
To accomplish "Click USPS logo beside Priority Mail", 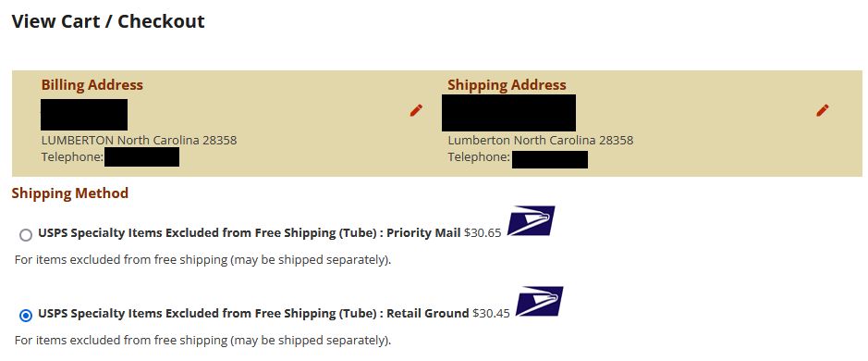I will point(531,220).
